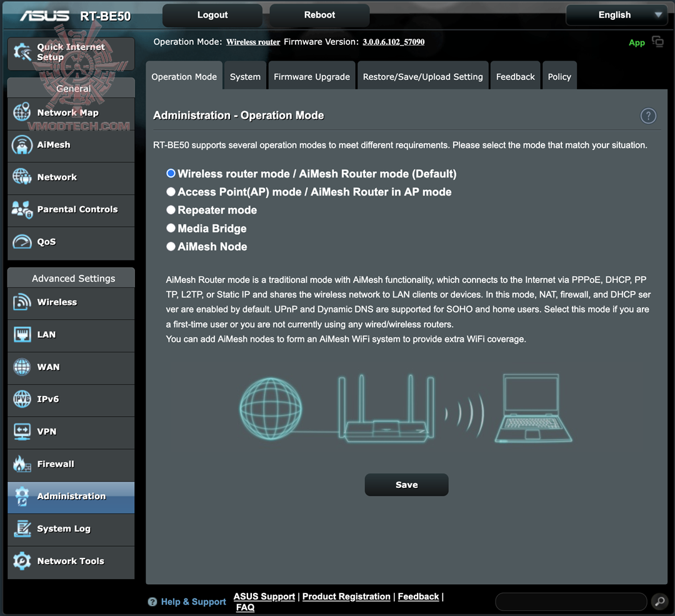
Task: Click the System Log notepad icon
Action: [x=22, y=529]
